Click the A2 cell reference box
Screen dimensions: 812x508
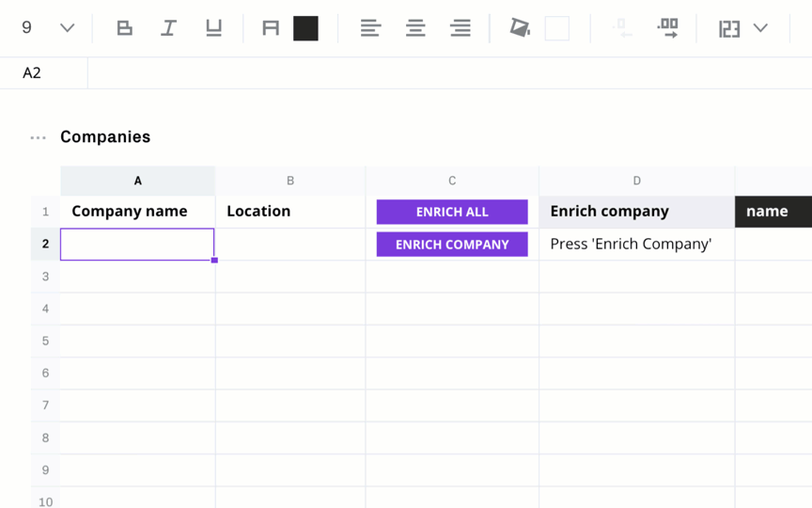[43, 73]
